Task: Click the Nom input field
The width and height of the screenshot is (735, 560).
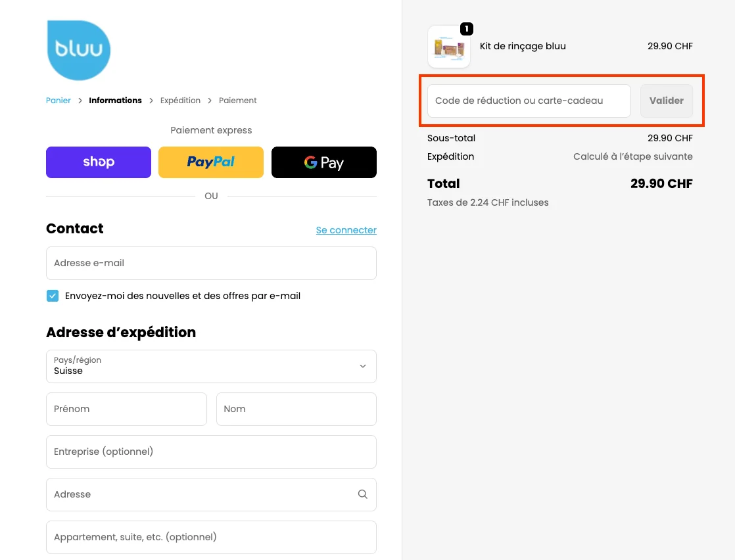Action: coord(296,409)
